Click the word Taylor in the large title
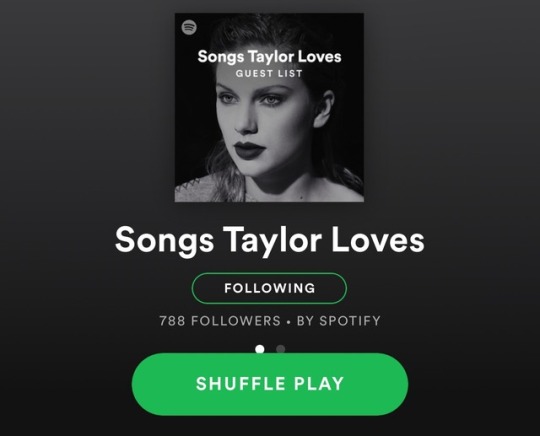Viewport: 540px width, 436px height. pyautogui.click(x=272, y=241)
